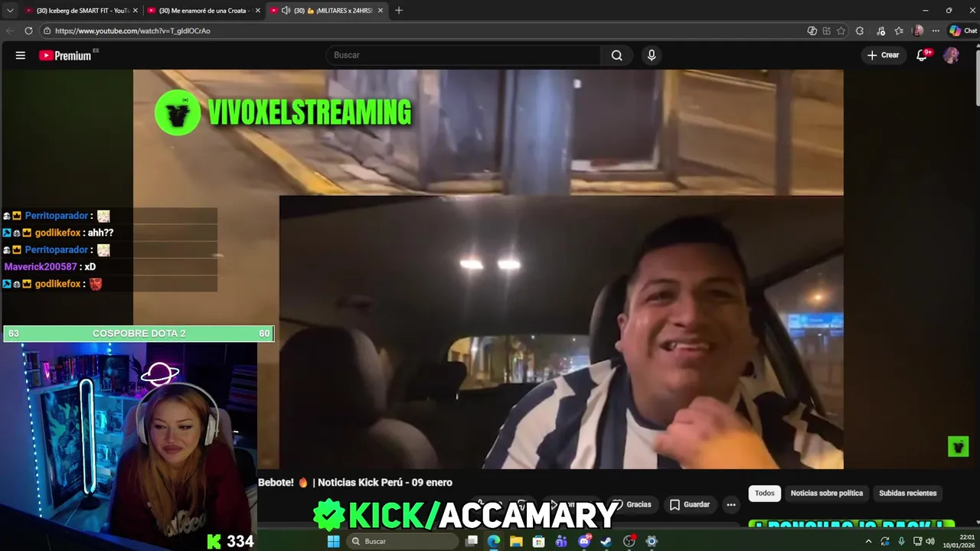Open more video actions three-dot menu
This screenshot has height=551, width=980.
[731, 504]
